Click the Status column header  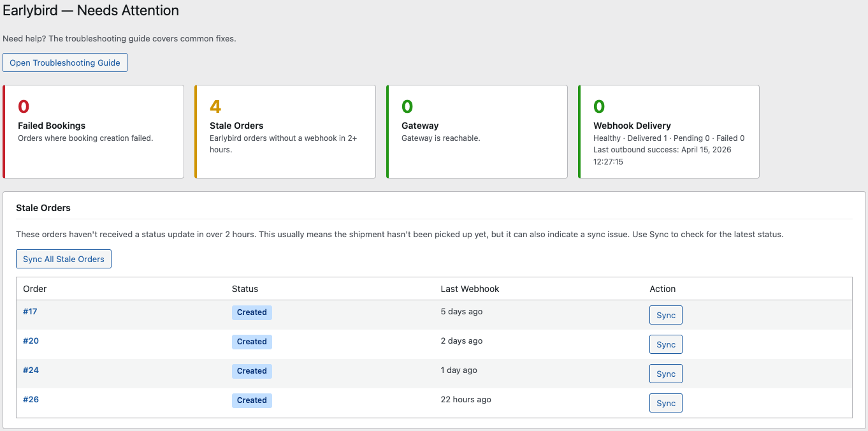coord(245,289)
